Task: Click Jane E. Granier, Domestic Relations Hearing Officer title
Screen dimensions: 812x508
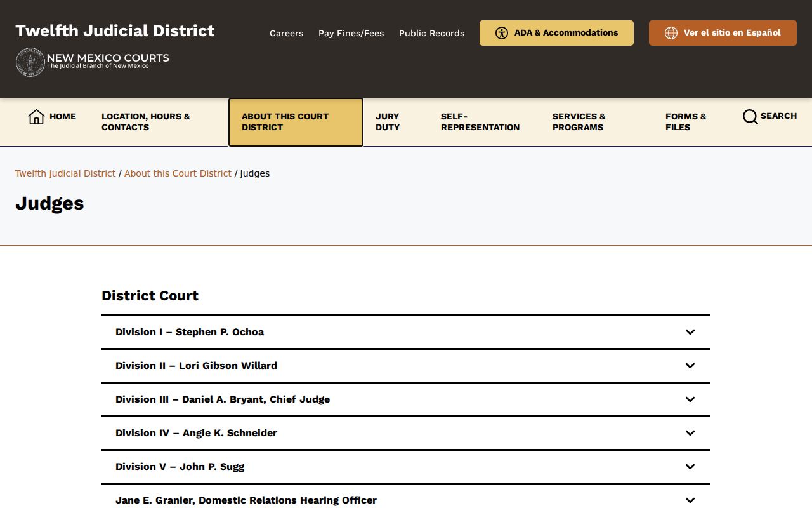Action: [246, 500]
